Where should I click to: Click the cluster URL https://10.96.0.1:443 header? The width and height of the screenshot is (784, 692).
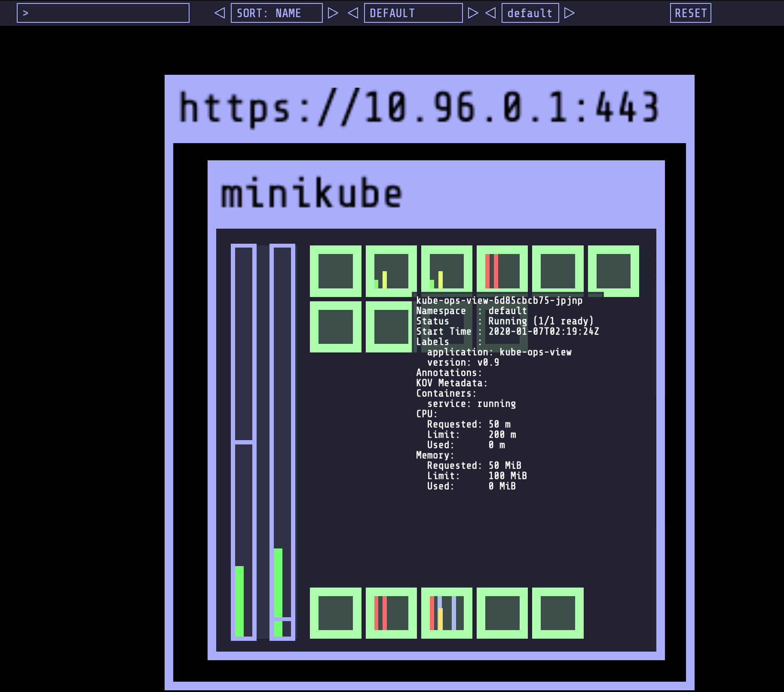pos(419,108)
